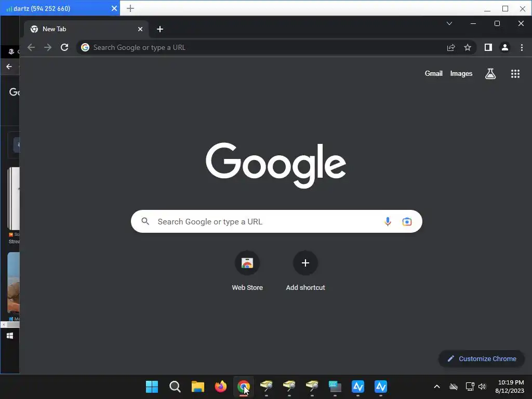
Task: Close the New Tab tab
Action: [140, 29]
